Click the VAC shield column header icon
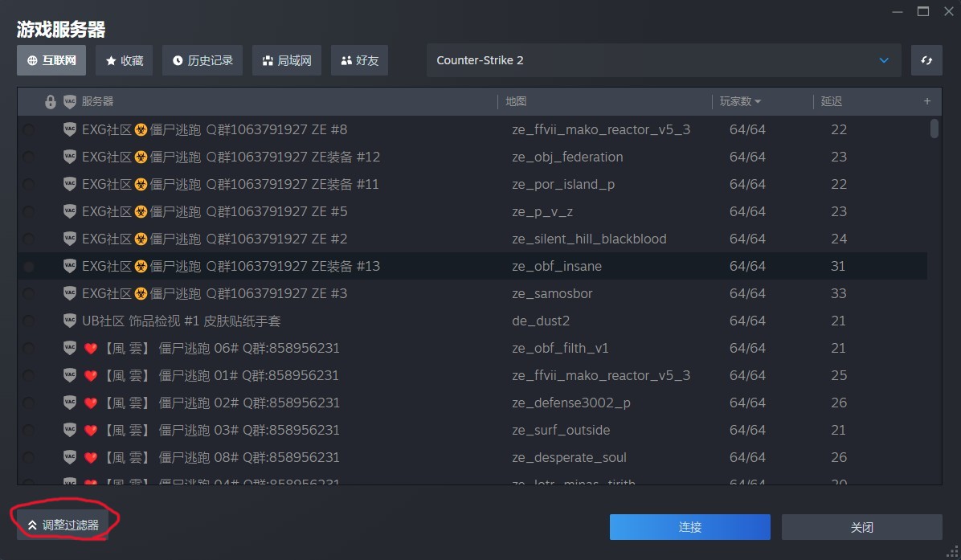Image resolution: width=961 pixels, height=560 pixels. 70,102
